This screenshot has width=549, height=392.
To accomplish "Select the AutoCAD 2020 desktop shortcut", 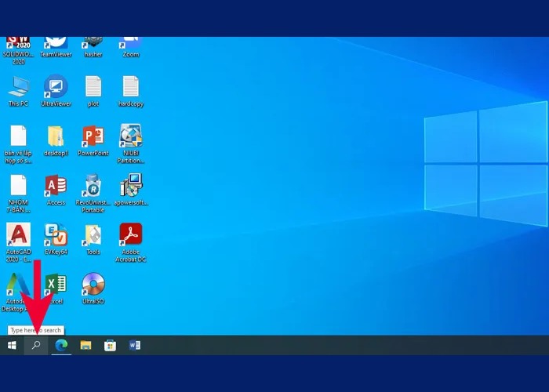I will tap(18, 236).
